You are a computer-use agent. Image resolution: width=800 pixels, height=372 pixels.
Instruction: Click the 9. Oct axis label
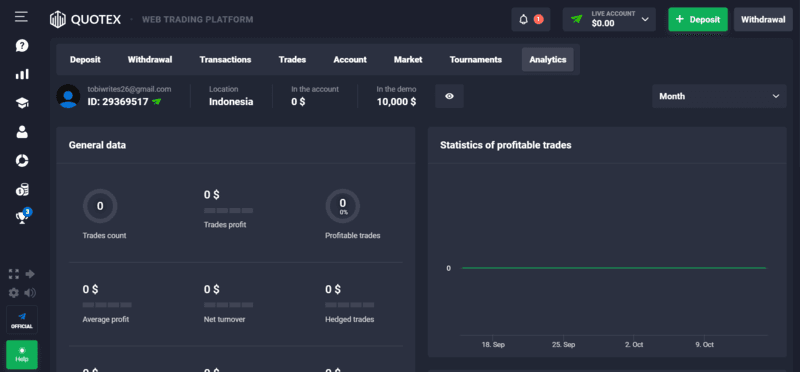click(x=704, y=345)
